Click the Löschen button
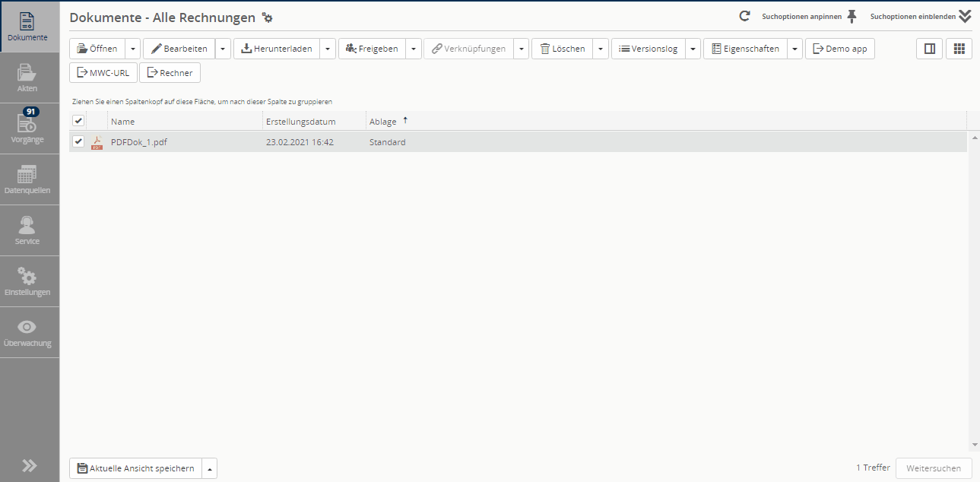This screenshot has height=482, width=980. [x=562, y=49]
